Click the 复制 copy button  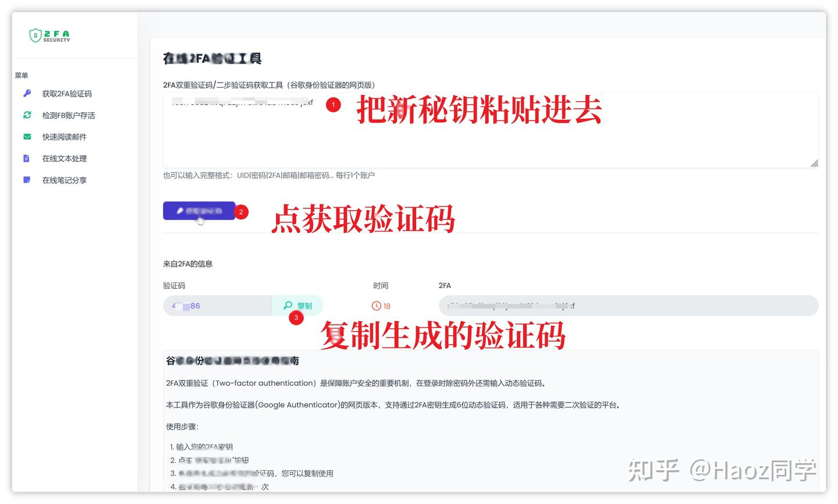(297, 306)
